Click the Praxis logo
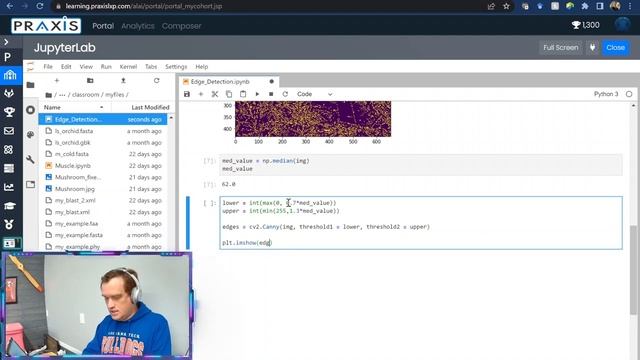This screenshot has height=360, width=640. (46, 26)
